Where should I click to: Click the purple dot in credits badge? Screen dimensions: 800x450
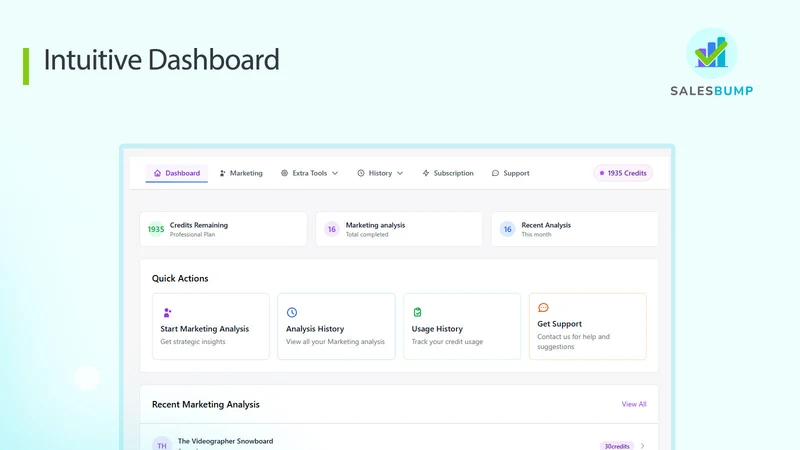coord(602,173)
